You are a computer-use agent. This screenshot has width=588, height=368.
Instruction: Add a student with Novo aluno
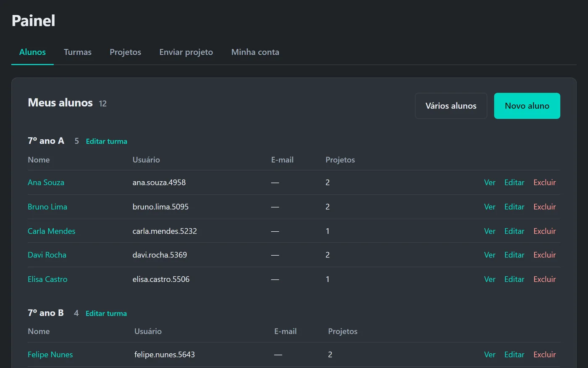527,106
